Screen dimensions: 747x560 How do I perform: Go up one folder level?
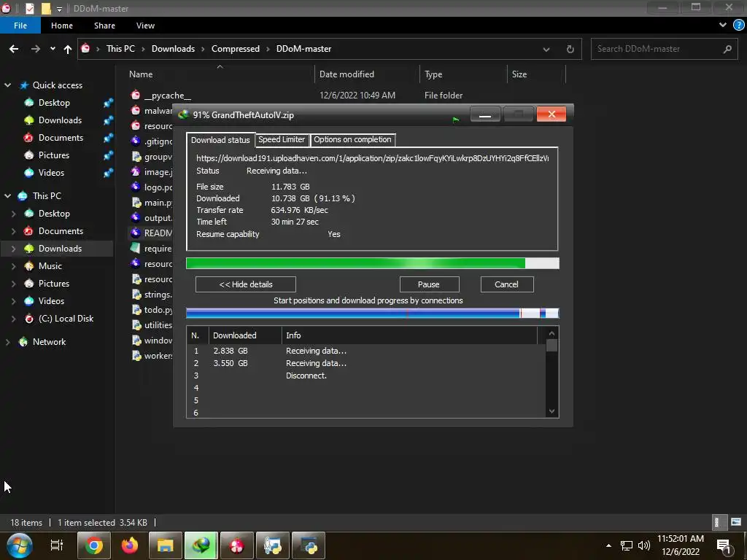pyautogui.click(x=68, y=49)
